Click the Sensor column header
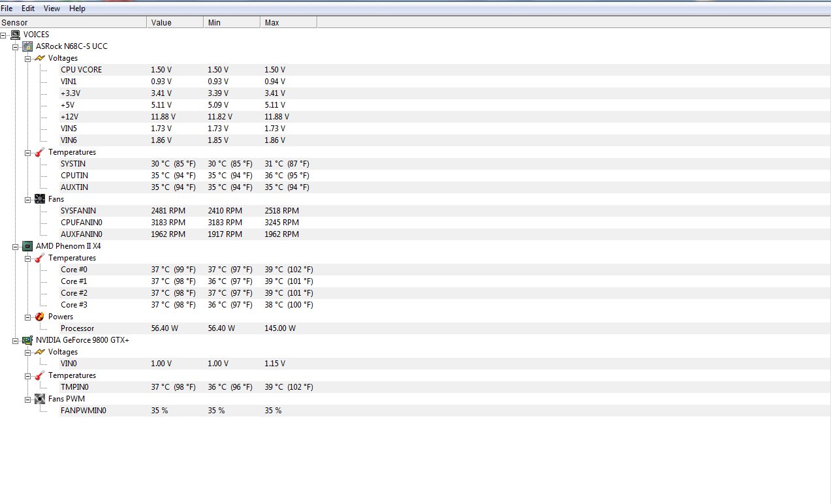Screen dimensions: 831x504 [x=73, y=22]
